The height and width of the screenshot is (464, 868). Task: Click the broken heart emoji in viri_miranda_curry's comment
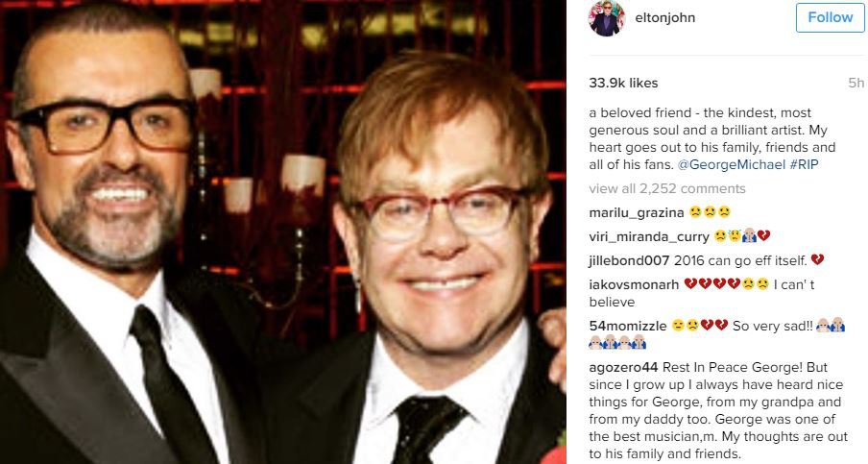pyautogui.click(x=764, y=236)
